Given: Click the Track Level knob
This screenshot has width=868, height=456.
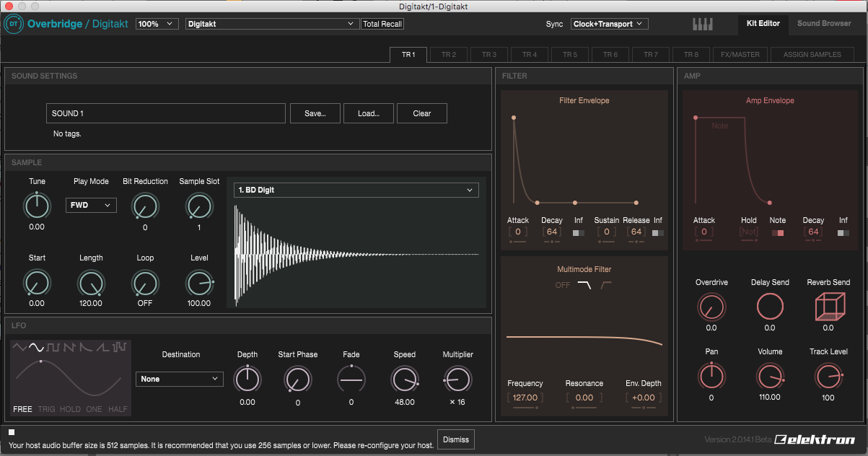Looking at the screenshot, I should (828, 376).
